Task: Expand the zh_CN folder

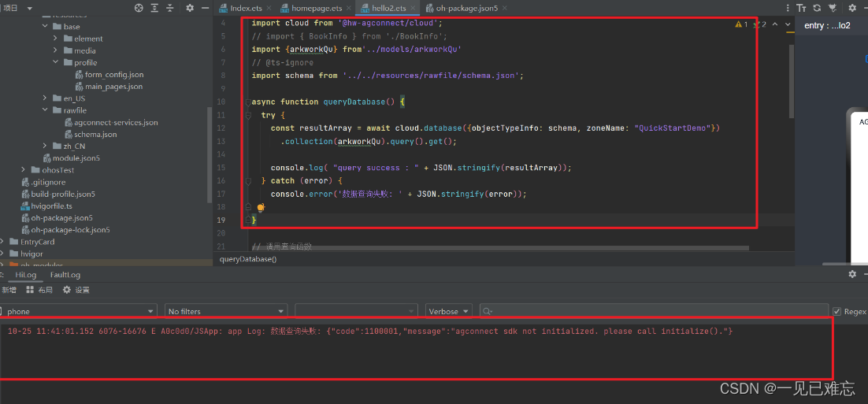Action: coord(46,146)
